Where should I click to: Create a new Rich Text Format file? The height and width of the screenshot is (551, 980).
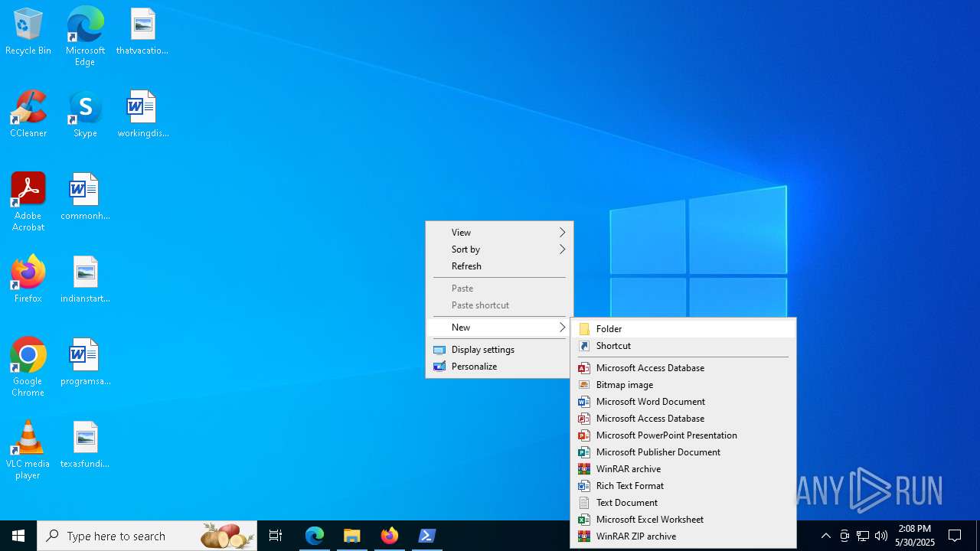(x=683, y=486)
